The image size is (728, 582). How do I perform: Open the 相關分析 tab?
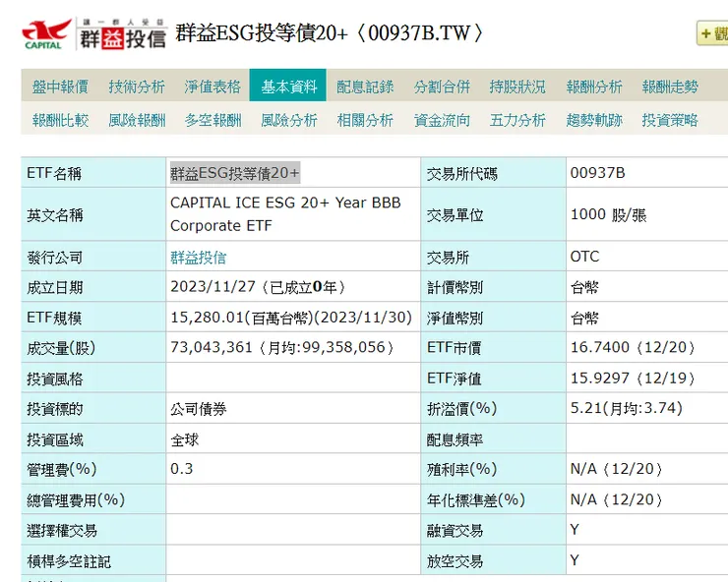(x=365, y=120)
